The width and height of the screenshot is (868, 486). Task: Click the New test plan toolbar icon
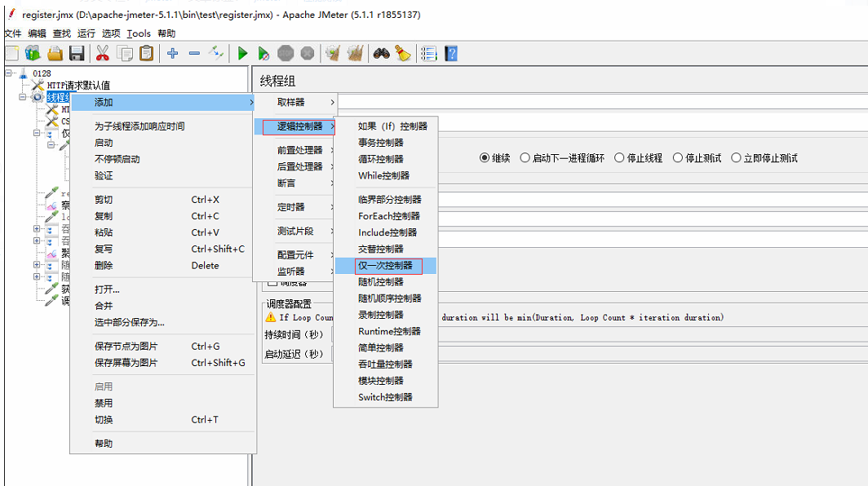[12, 54]
